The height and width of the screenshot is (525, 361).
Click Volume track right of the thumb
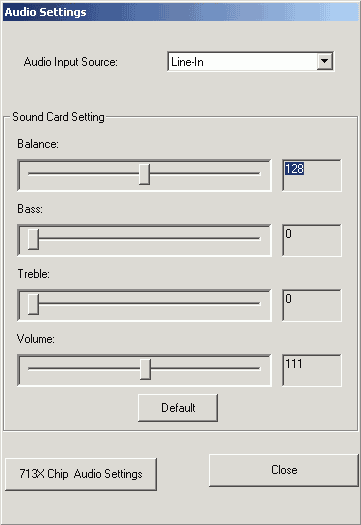pos(206,369)
